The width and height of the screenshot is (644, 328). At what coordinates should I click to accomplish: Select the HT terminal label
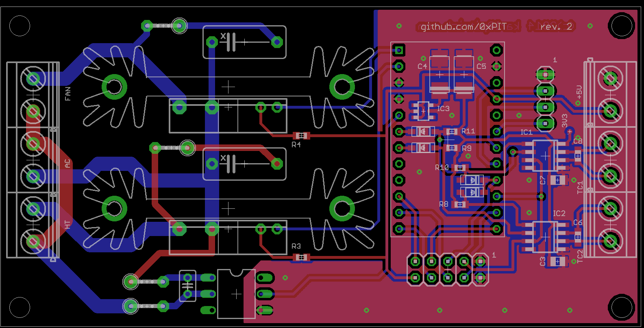click(x=67, y=225)
